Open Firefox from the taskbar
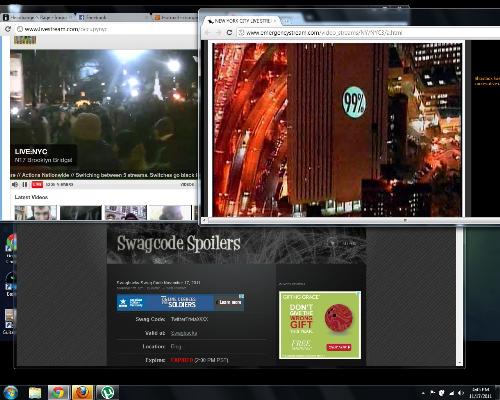The height and width of the screenshot is (400, 500). 82,393
